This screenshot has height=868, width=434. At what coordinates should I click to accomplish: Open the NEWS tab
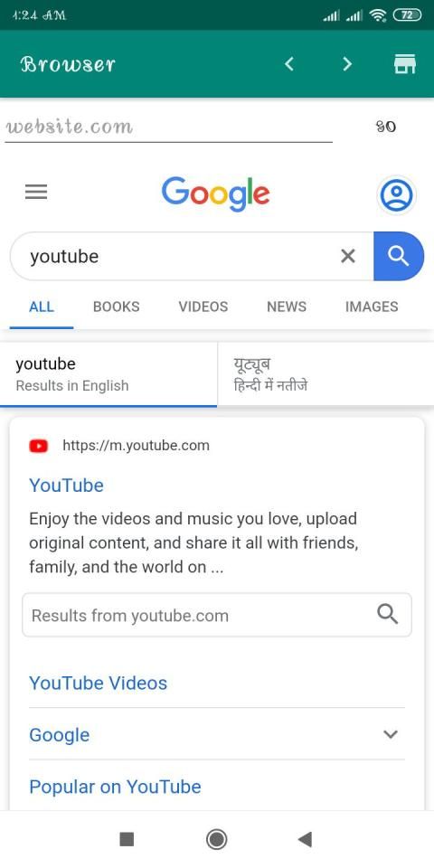coord(287,307)
